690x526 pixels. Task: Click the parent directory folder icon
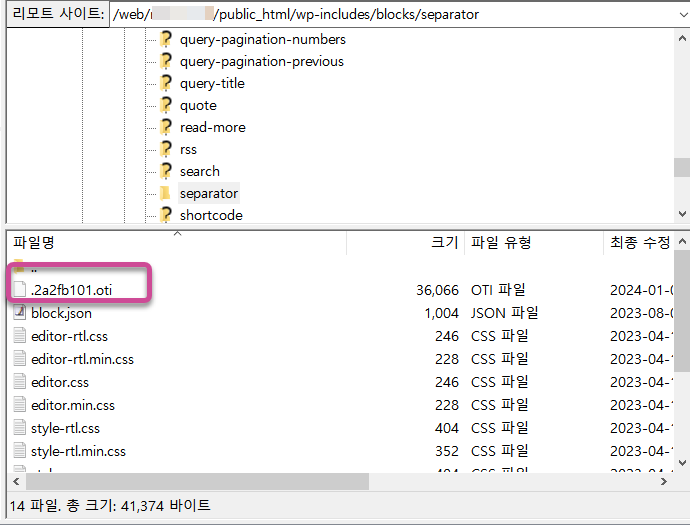tap(19, 265)
